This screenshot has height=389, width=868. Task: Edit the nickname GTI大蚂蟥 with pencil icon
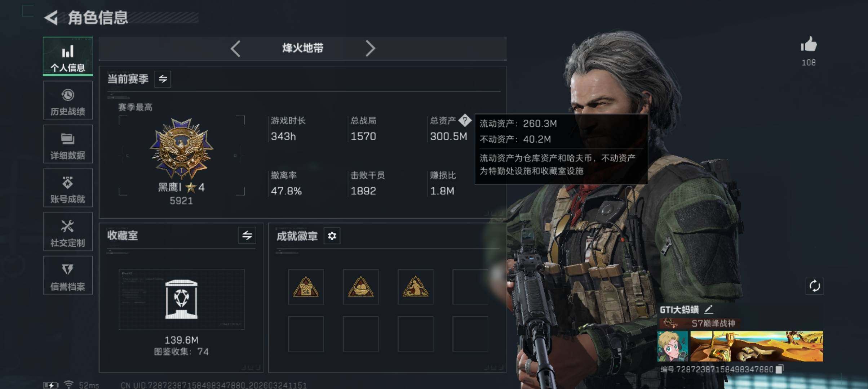click(708, 309)
